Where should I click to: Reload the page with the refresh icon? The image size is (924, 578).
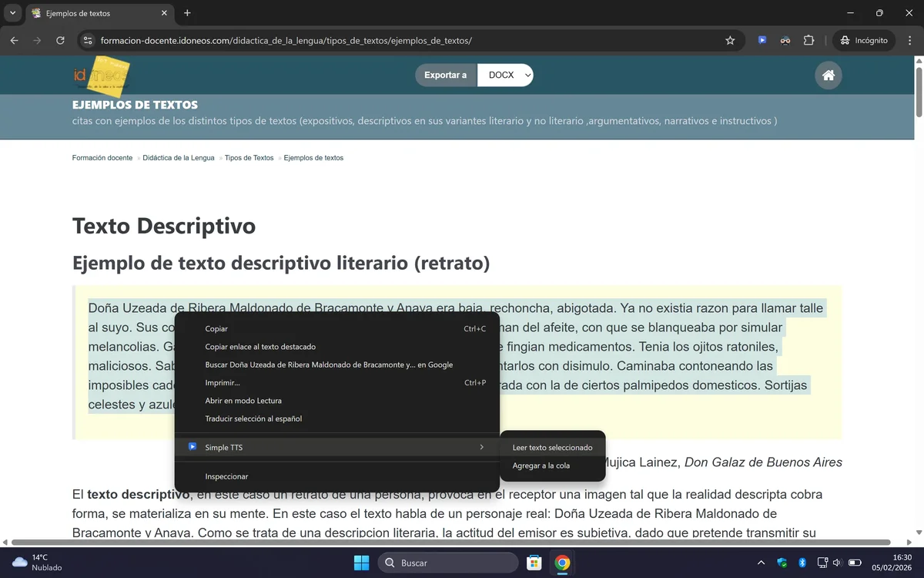coord(60,40)
